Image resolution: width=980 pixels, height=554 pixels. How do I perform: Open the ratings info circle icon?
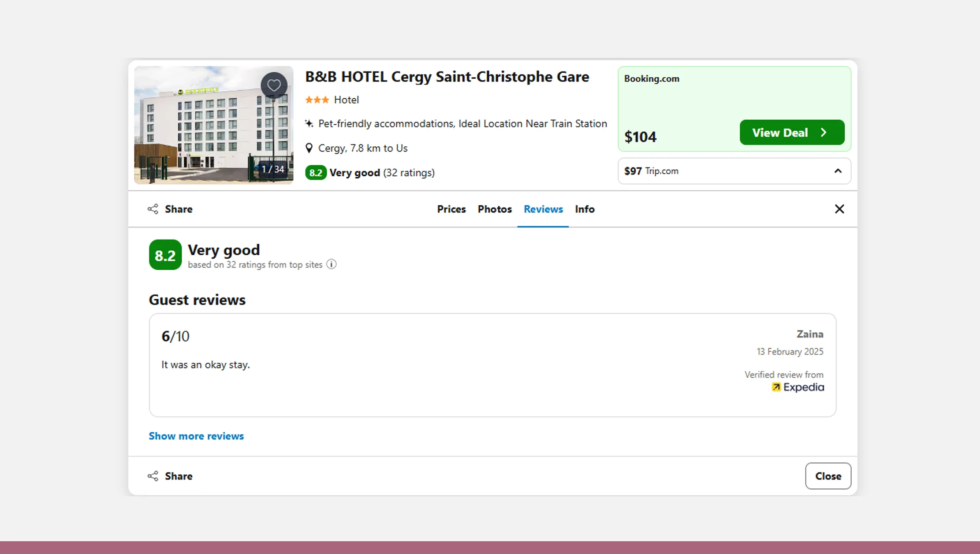click(x=332, y=264)
